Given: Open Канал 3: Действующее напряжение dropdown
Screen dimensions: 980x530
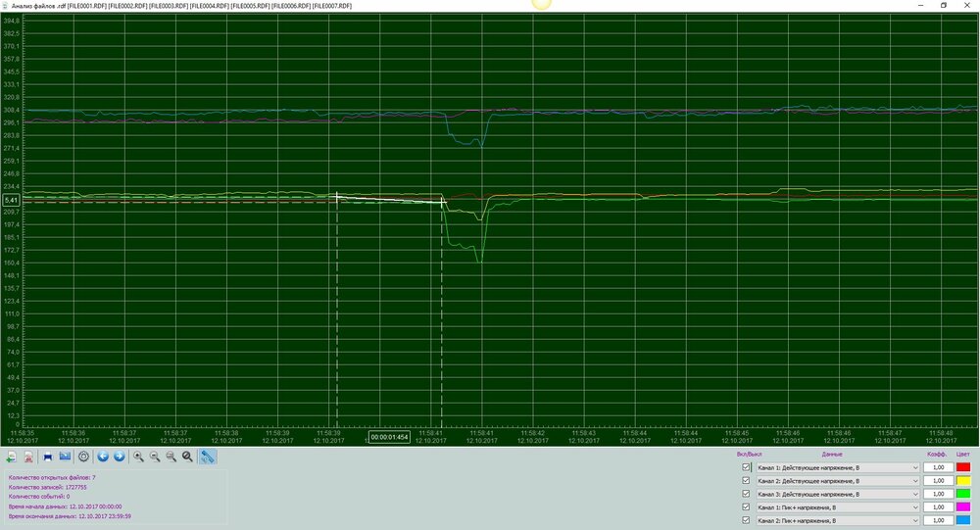Looking at the screenshot, I should pos(838,494).
